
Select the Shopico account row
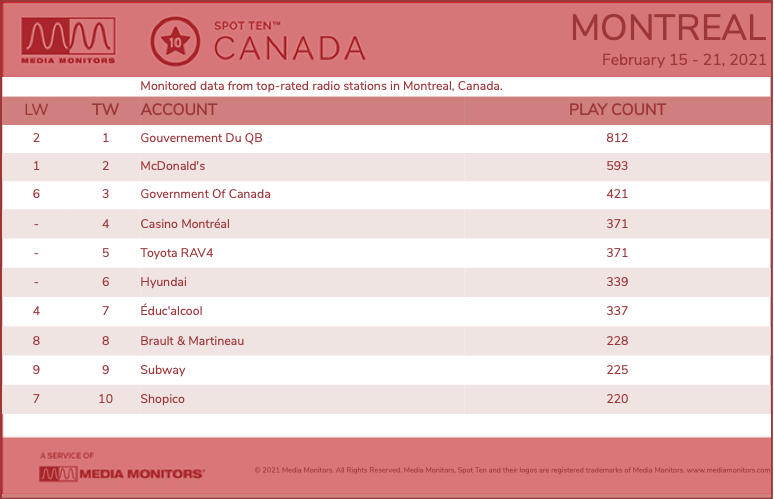pyautogui.click(x=387, y=399)
